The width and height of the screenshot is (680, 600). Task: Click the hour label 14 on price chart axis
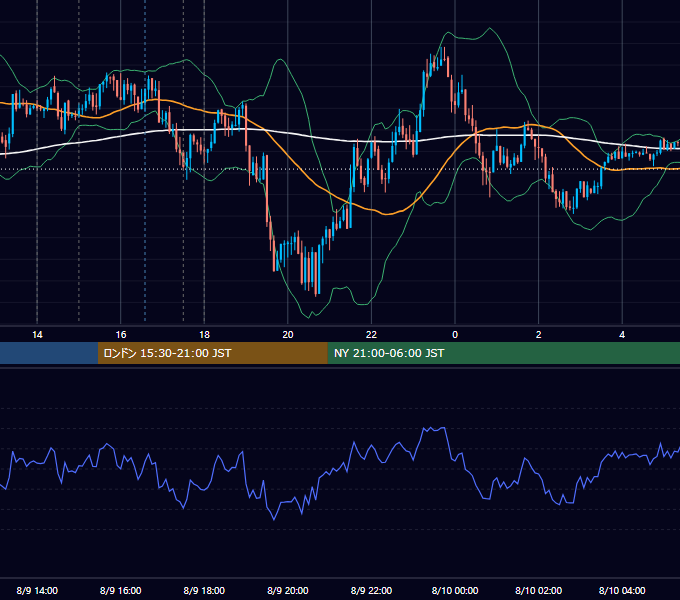(x=37, y=335)
